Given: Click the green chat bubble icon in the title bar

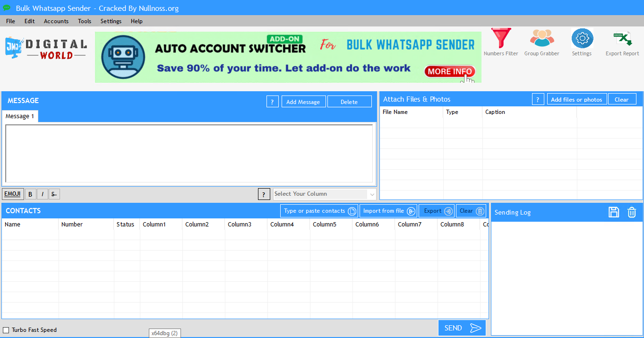Looking at the screenshot, I should tap(7, 8).
